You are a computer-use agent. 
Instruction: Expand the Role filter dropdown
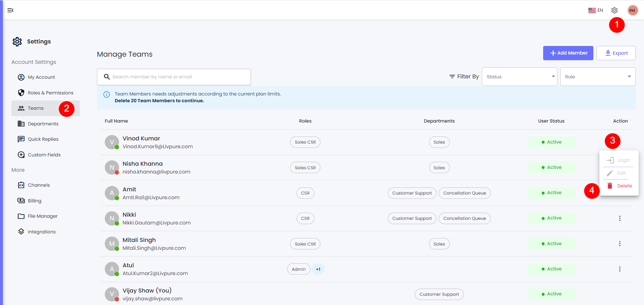coord(598,77)
